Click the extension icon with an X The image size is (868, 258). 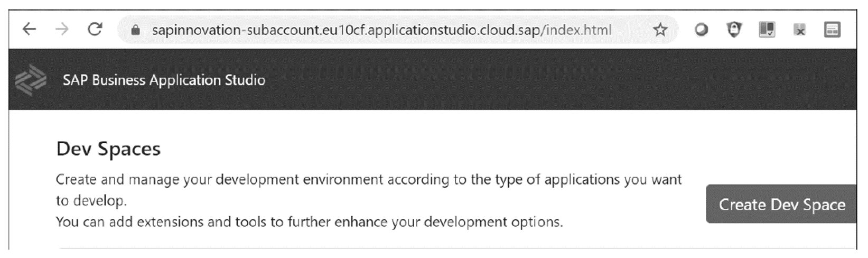pyautogui.click(x=799, y=30)
